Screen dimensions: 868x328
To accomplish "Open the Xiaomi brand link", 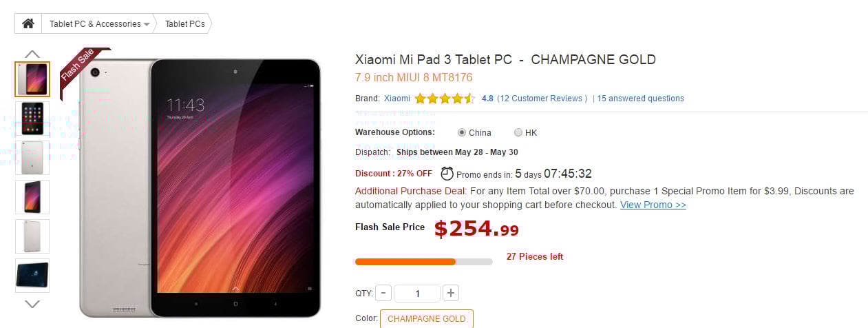I will [397, 99].
